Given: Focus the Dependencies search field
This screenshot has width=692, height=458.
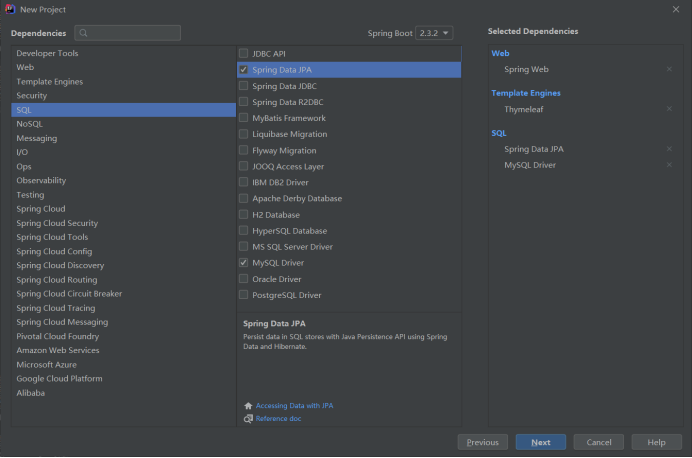Looking at the screenshot, I should pos(128,33).
